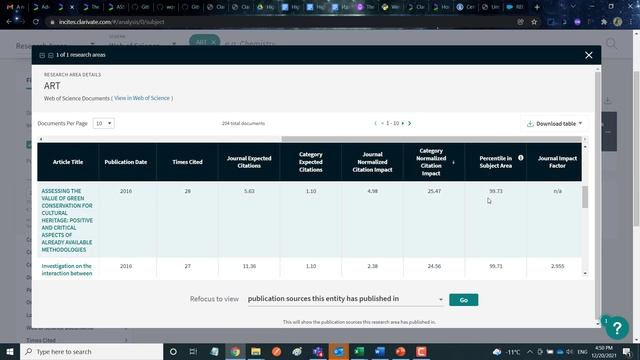Open a new browser tab
Screen dimensions: 640x360
click(x=537, y=7)
